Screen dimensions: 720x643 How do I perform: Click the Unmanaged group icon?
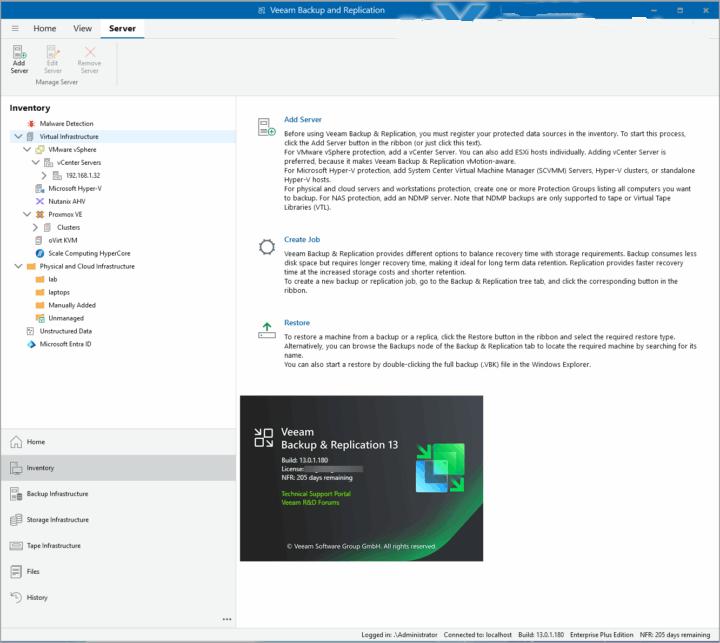40,318
